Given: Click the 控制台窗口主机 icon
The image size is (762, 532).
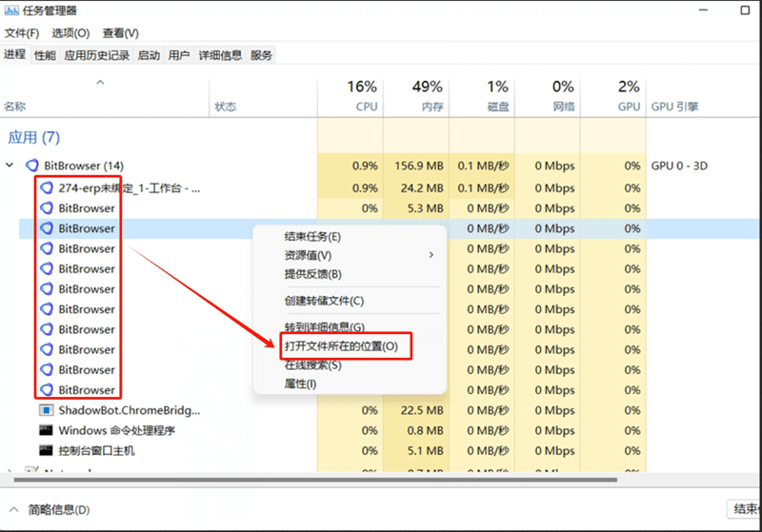Looking at the screenshot, I should click(46, 451).
